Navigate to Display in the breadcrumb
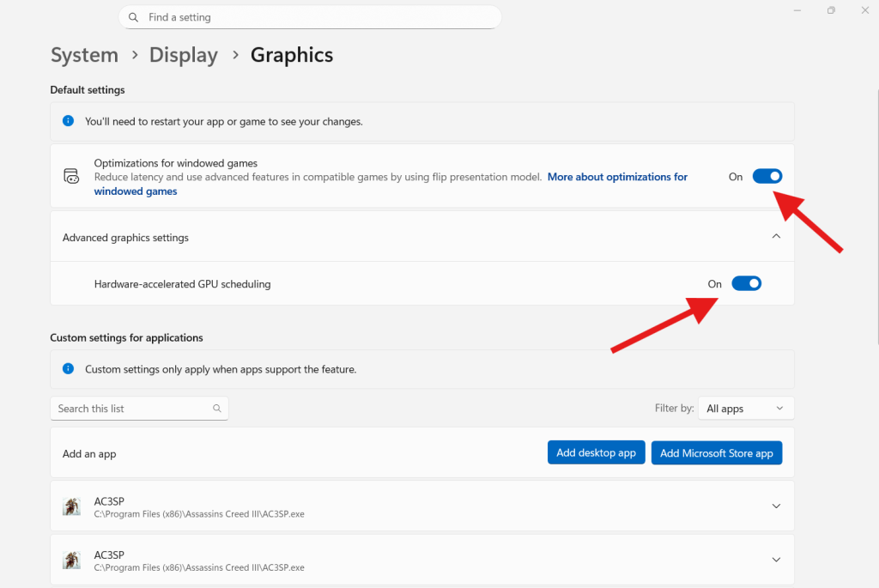 [x=183, y=55]
